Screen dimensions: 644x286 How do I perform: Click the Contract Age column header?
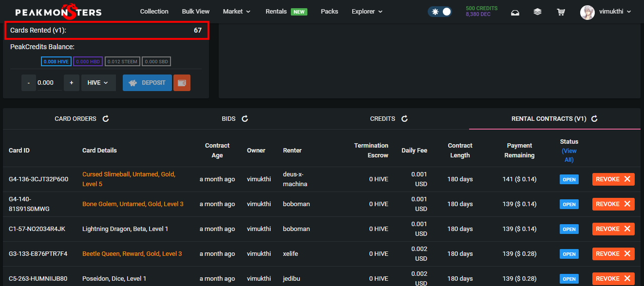(217, 150)
